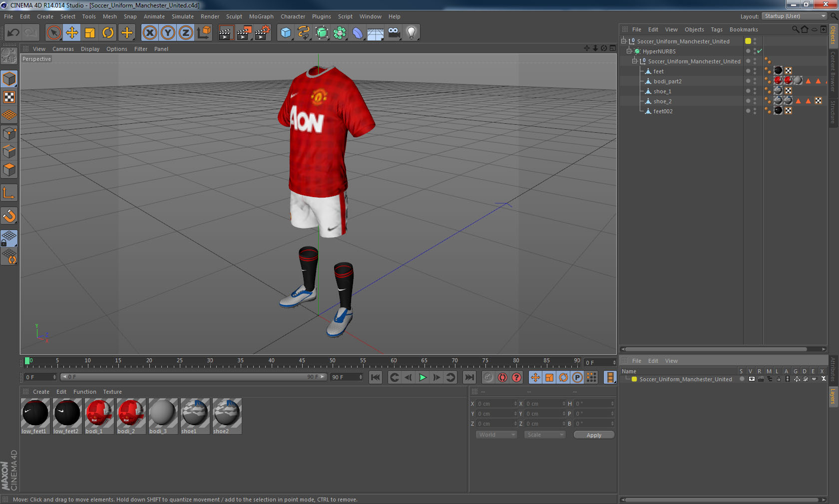Viewport: 839px width, 504px height.
Task: Step the end frame 90 F spinner
Action: tap(360, 377)
